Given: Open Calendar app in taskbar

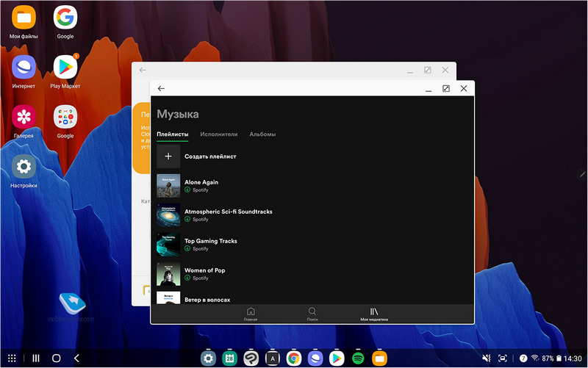Looking at the screenshot, I should [229, 358].
